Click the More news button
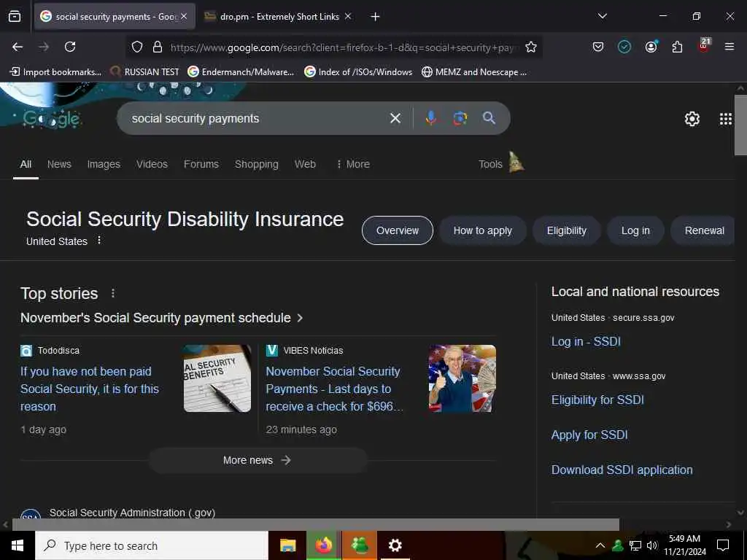 (258, 460)
